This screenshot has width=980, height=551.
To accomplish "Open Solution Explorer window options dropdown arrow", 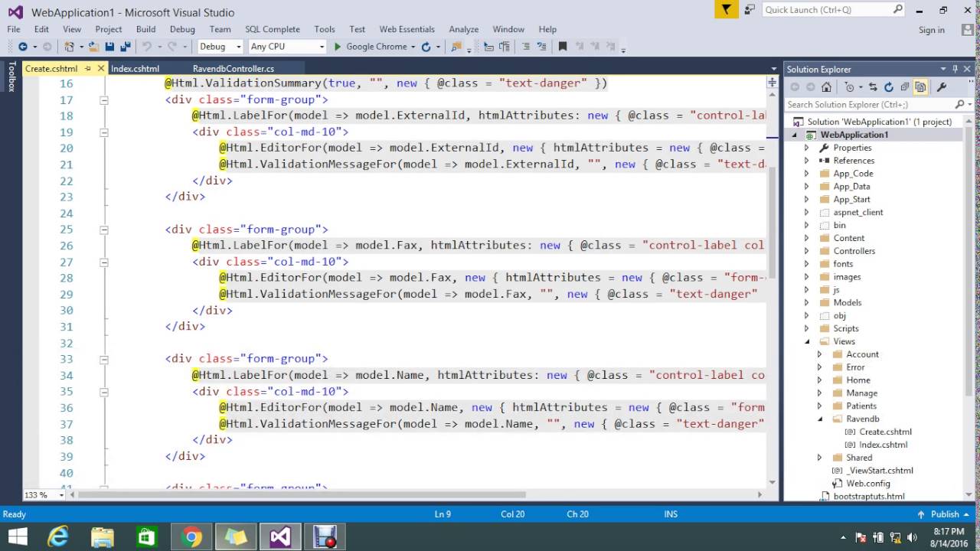I will click(944, 69).
